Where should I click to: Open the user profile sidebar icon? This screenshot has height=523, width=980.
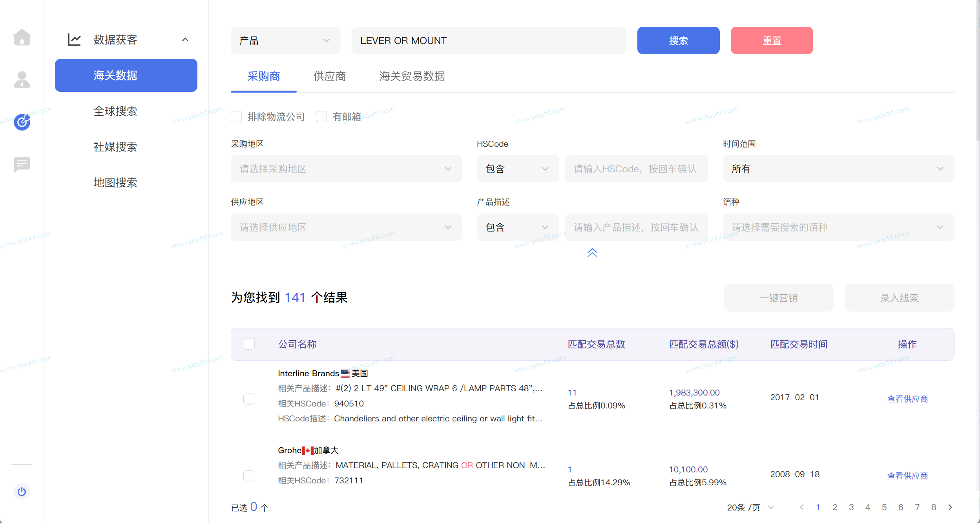click(22, 80)
